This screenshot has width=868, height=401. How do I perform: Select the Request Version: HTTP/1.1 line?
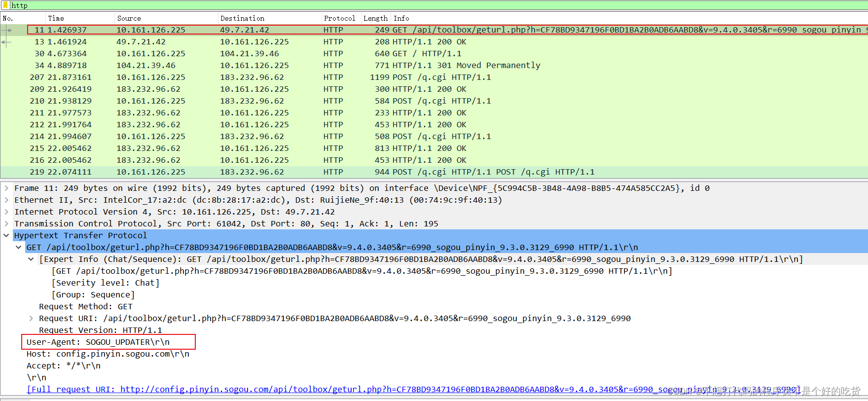point(101,330)
